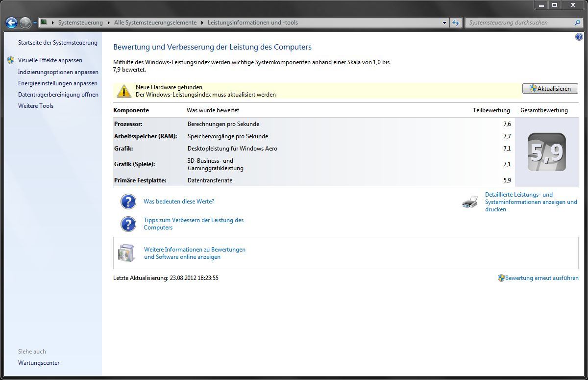This screenshot has height=380, width=588.
Task: Click the printer icon
Action: coord(470,202)
